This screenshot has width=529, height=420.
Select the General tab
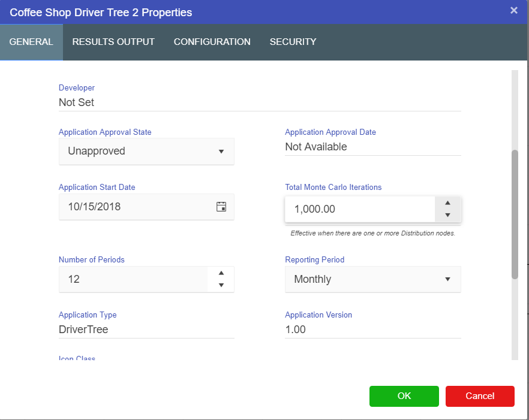tap(31, 42)
